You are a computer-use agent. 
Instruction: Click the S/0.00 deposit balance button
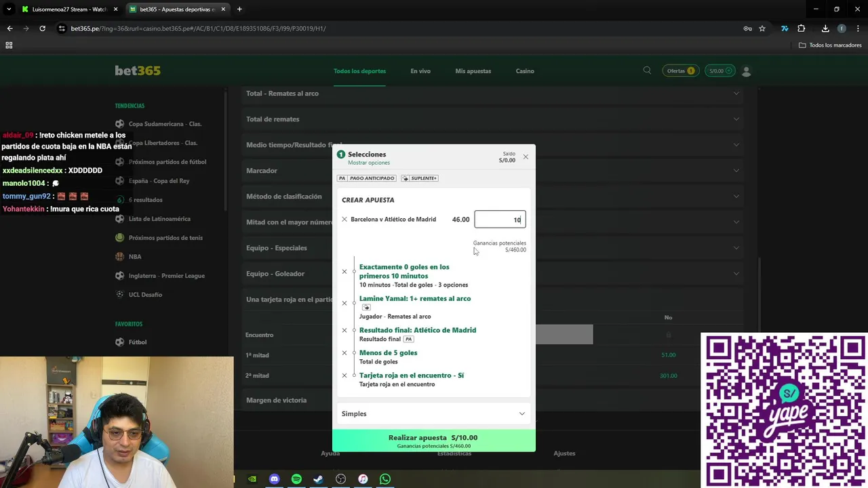pos(720,70)
